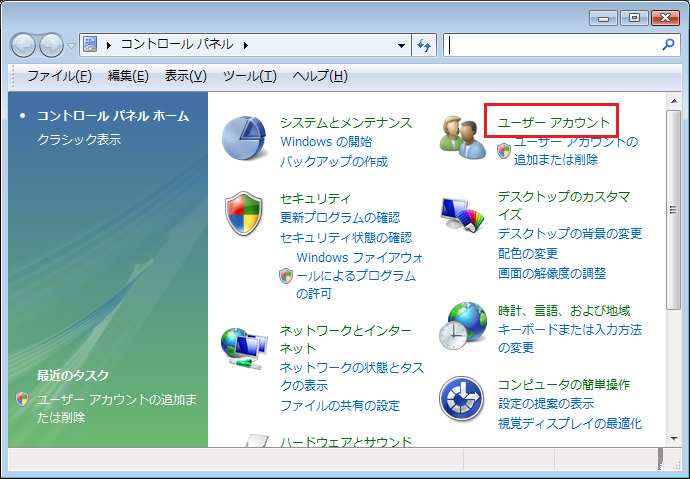Viewport: 690px width, 479px height.
Task: Click the コントロール パネル breadcrumb text
Action: 177,44
